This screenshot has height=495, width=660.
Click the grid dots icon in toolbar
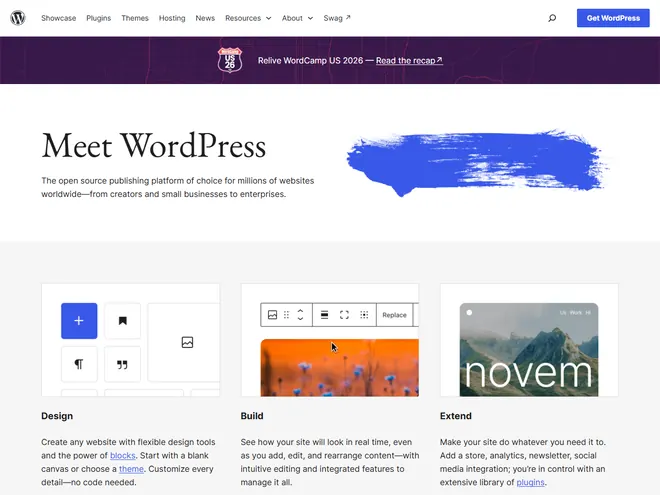click(364, 315)
